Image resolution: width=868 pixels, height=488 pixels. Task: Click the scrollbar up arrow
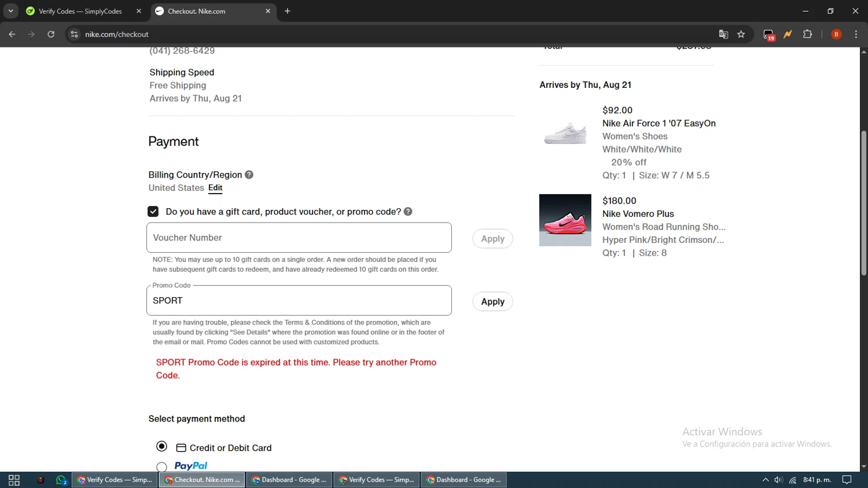863,52
